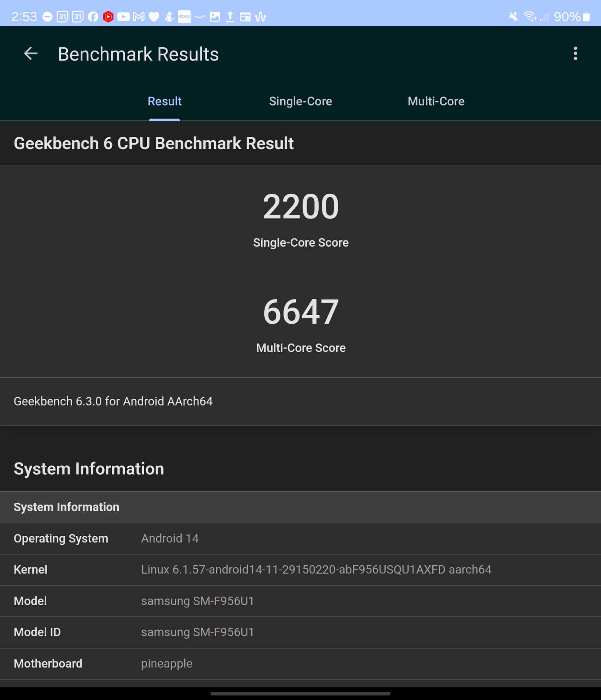Tap the 6647 multi-core score value
Screen dimensions: 601x700
pos(300,312)
